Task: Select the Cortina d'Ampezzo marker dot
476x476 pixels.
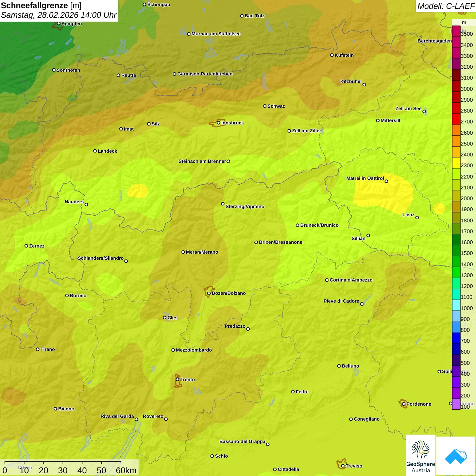Action: [x=327, y=280]
